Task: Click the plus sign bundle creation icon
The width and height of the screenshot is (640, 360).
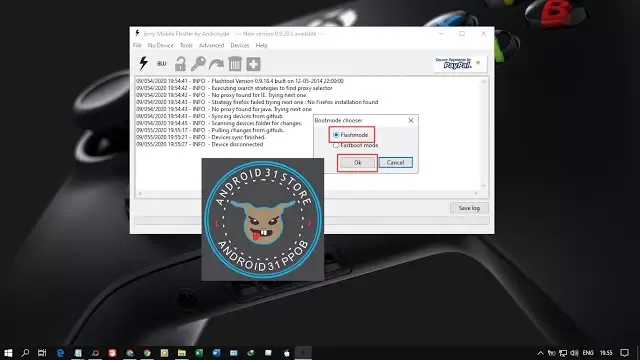Action: 253,64
